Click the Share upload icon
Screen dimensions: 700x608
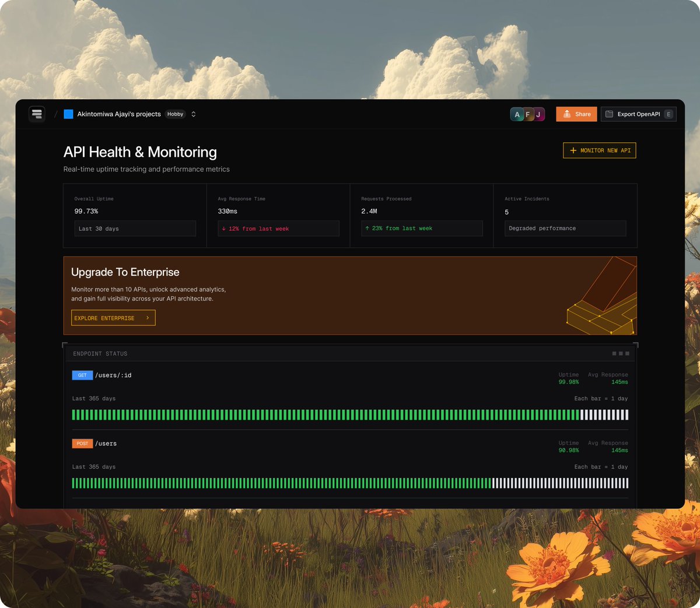(x=566, y=114)
